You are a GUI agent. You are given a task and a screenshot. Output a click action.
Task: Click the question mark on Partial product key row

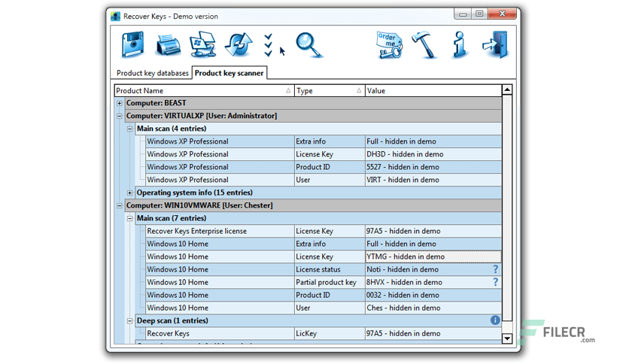tap(495, 282)
